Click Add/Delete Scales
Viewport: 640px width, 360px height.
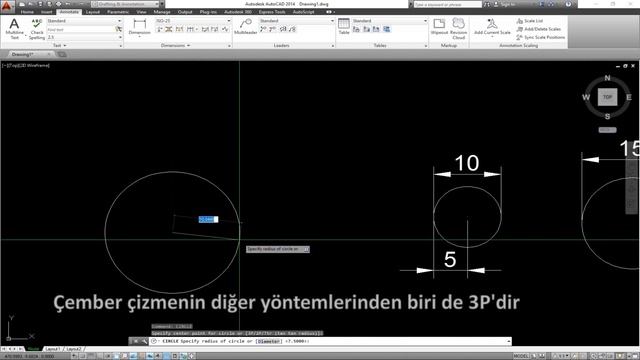click(538, 29)
